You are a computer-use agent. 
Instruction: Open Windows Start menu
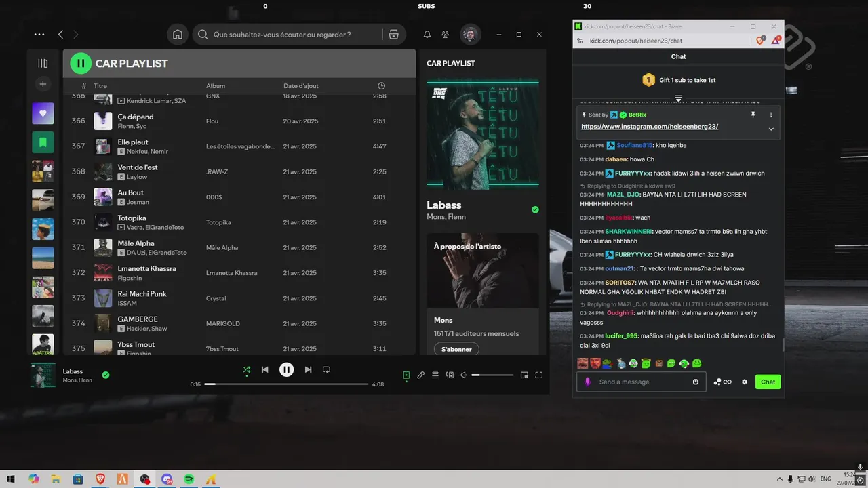pyautogui.click(x=11, y=479)
